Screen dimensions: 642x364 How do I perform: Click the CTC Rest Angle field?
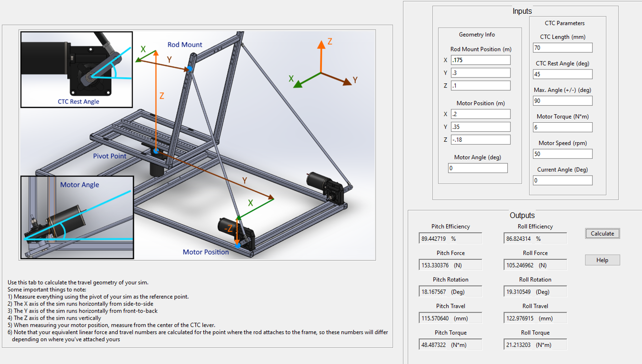563,74
